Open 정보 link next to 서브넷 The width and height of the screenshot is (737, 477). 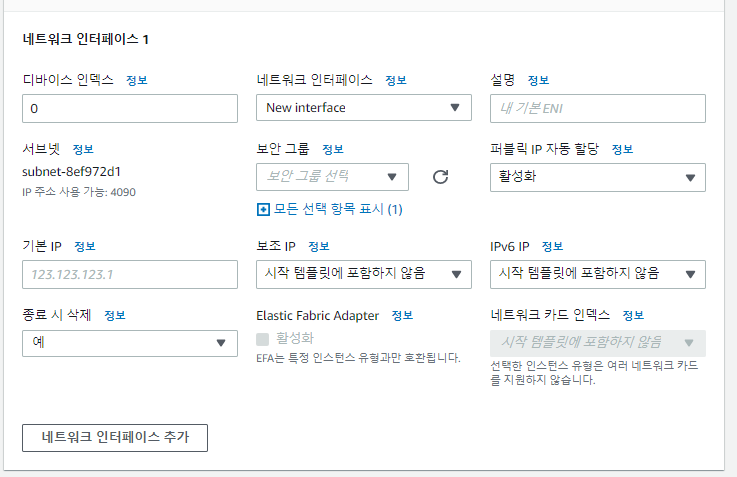tap(83, 149)
